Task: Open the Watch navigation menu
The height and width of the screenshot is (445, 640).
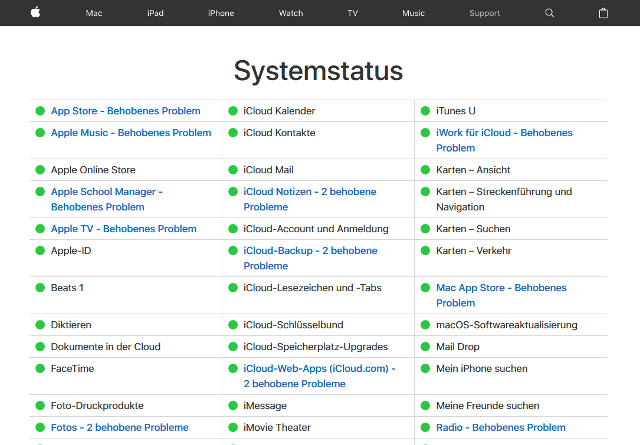Action: pyautogui.click(x=291, y=13)
